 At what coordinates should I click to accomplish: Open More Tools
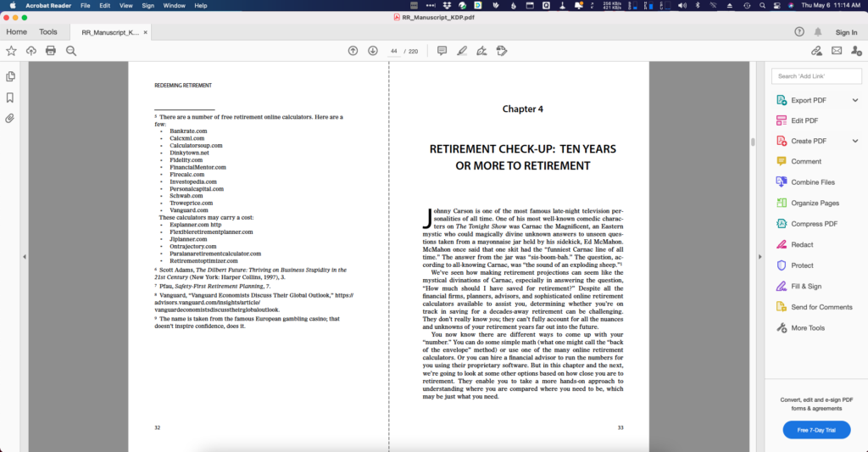pyautogui.click(x=808, y=328)
